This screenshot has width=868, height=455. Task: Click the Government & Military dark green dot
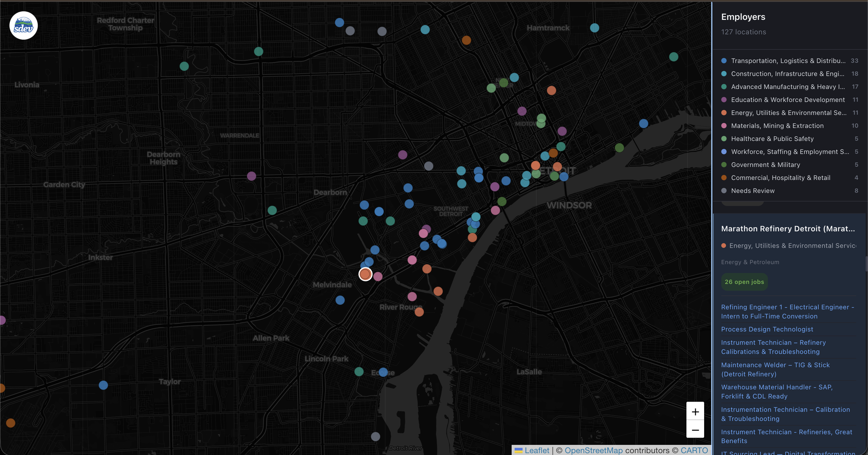pyautogui.click(x=724, y=165)
